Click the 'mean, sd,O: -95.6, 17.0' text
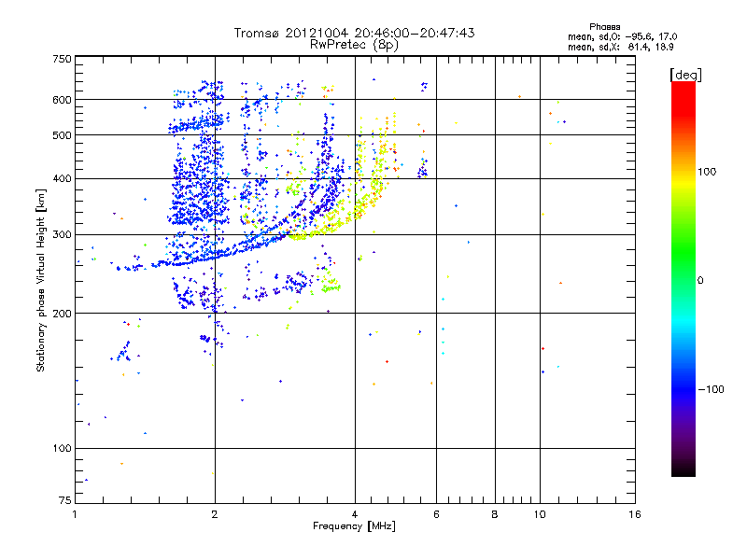This screenshot has width=747, height=560. 622,36
